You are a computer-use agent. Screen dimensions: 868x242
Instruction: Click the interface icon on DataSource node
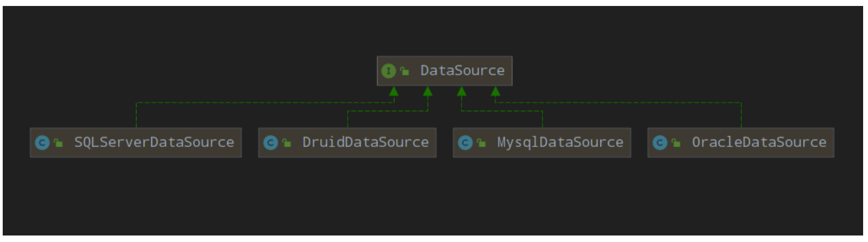click(388, 71)
